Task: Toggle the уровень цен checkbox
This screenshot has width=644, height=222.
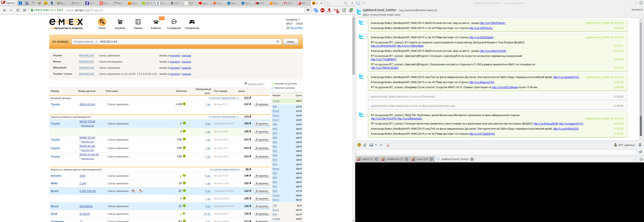Action: [x=246, y=84]
